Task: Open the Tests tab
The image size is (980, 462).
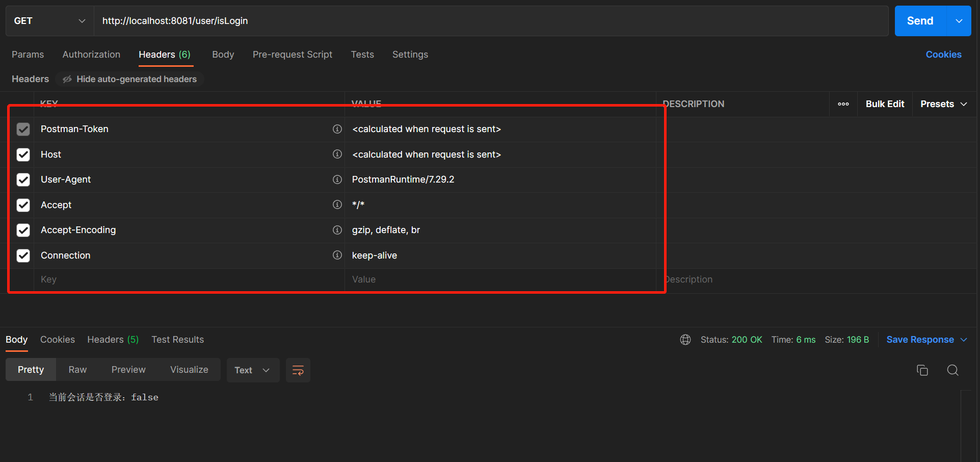Action: coord(362,55)
